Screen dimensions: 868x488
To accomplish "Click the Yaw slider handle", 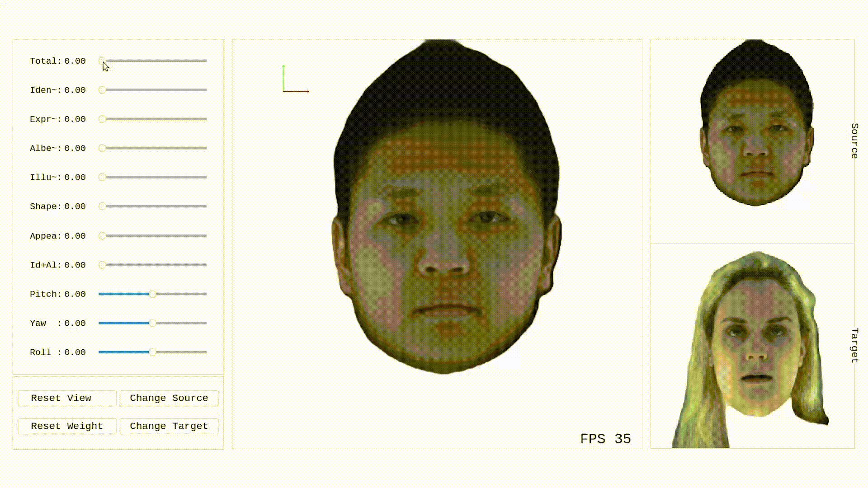I will pos(153,323).
